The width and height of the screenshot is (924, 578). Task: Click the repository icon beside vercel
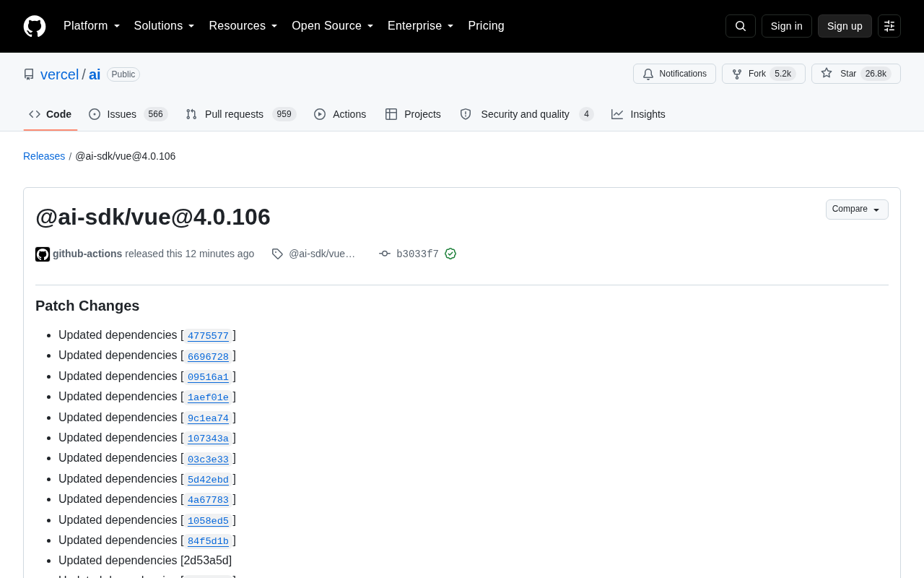pos(29,74)
